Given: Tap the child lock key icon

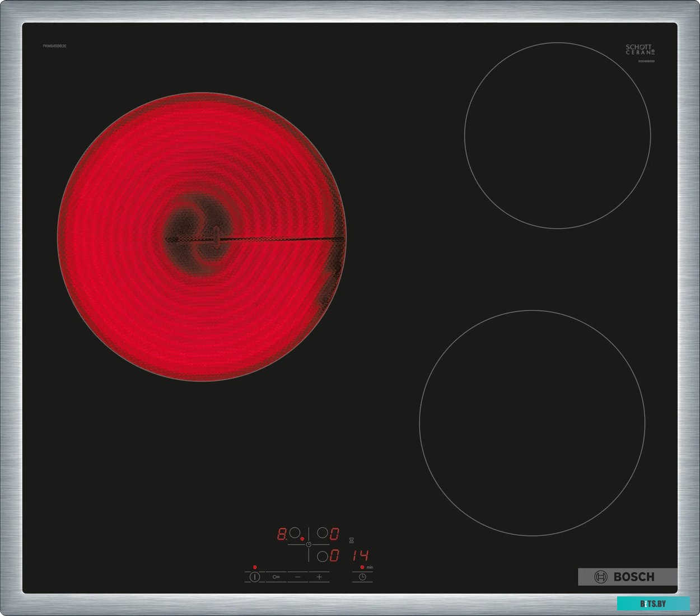Looking at the screenshot, I should click(x=276, y=577).
